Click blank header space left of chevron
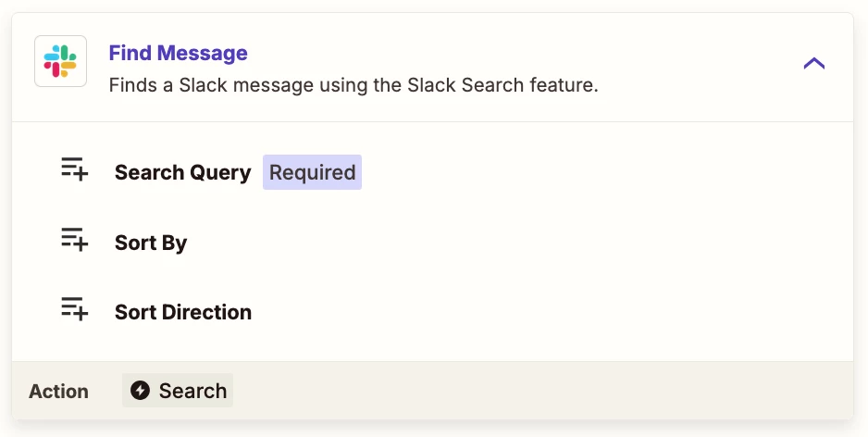This screenshot has width=868, height=437. click(x=703, y=64)
